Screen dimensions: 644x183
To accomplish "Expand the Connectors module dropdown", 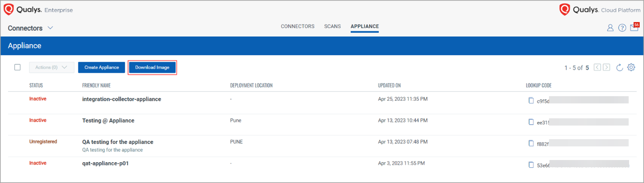I will pyautogui.click(x=50, y=28).
